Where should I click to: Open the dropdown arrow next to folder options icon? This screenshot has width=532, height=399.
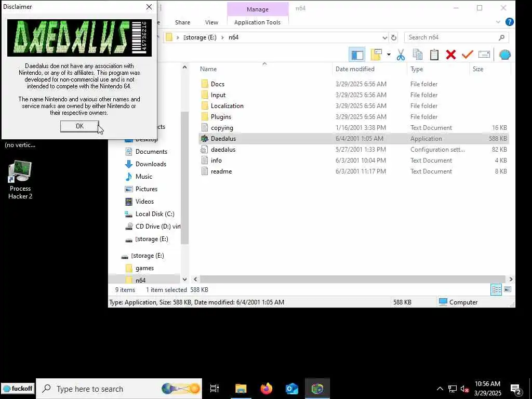(389, 55)
